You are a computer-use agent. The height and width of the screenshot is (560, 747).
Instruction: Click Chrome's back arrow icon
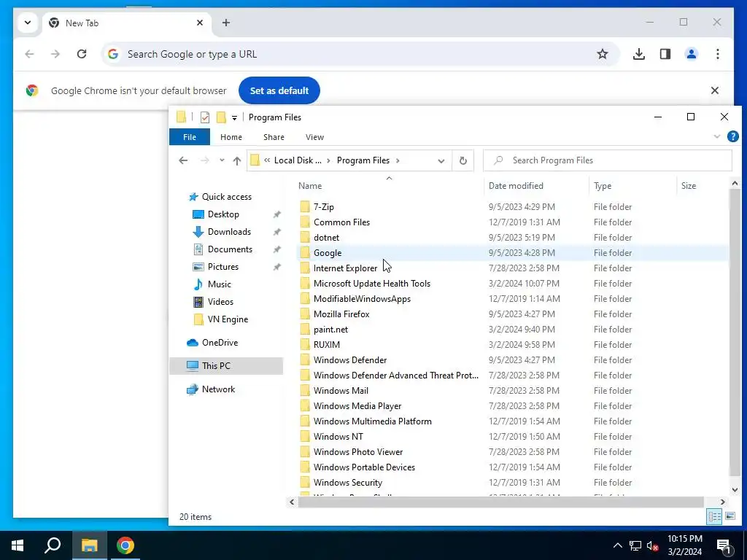coord(29,54)
